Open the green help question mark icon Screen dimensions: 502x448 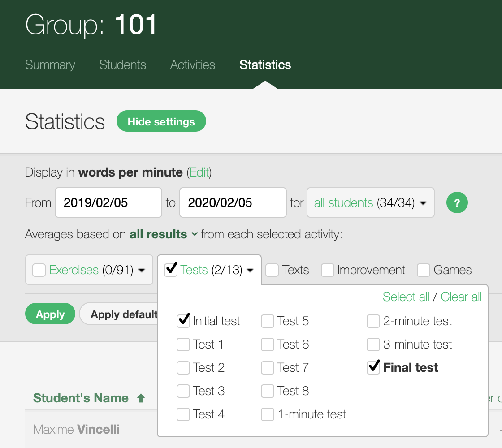pyautogui.click(x=457, y=202)
